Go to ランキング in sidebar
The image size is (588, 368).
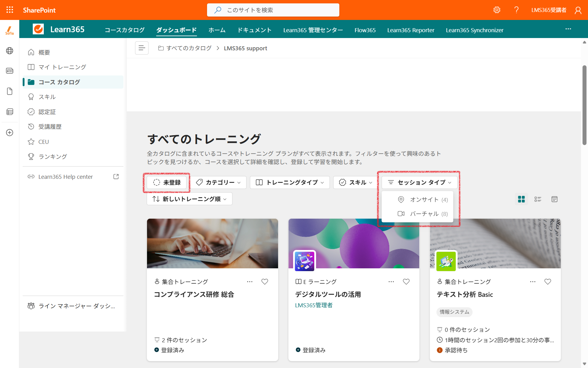[73, 156]
